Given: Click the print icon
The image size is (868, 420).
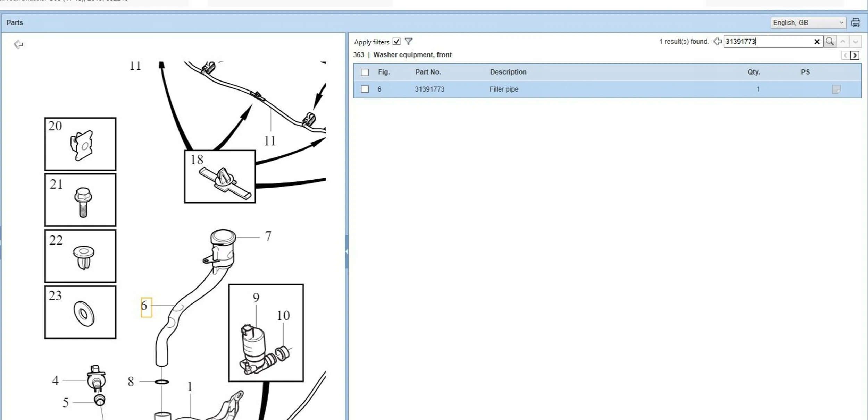Looking at the screenshot, I should coord(856,23).
